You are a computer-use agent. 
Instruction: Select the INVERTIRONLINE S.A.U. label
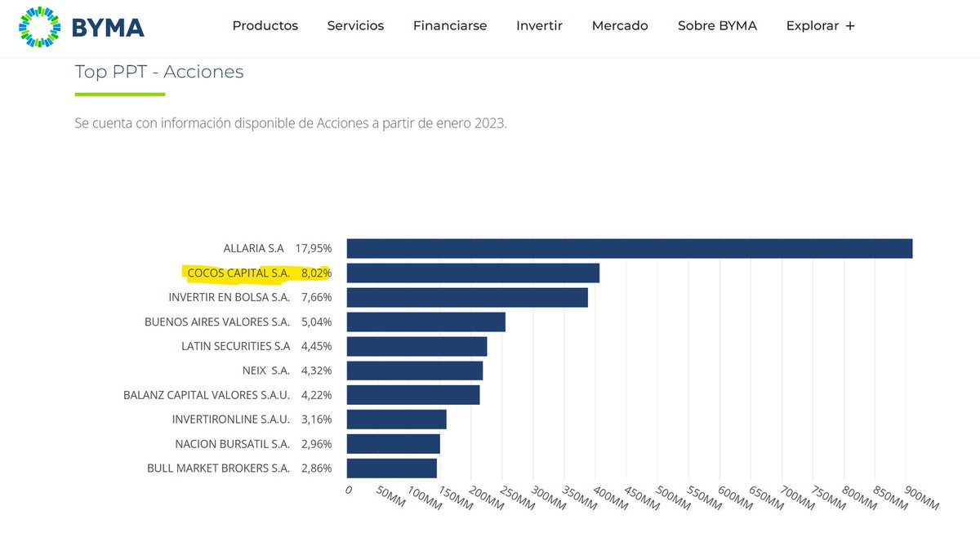click(231, 420)
